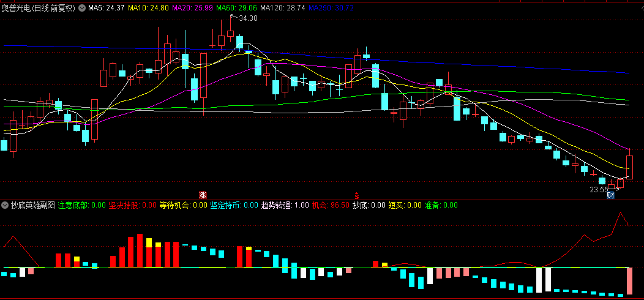Viewport: 644px width, 300px height.
Task: Select the 注意底部: 0.00 value
Action: click(82, 205)
